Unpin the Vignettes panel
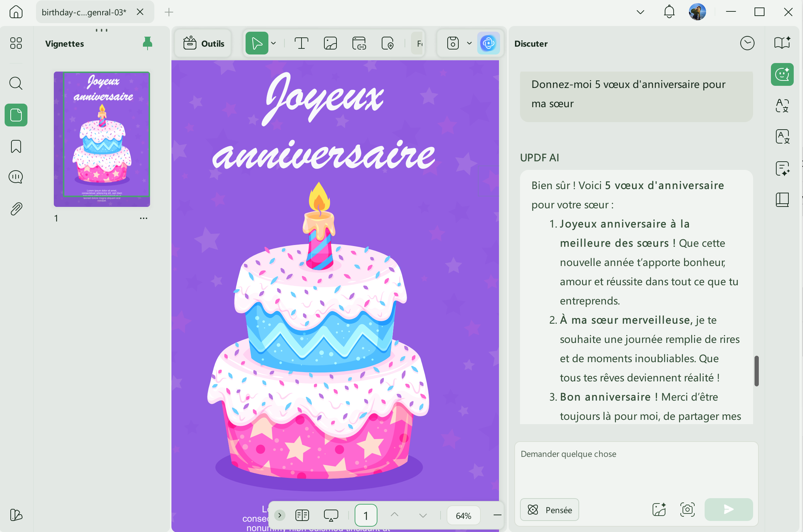 coord(147,43)
